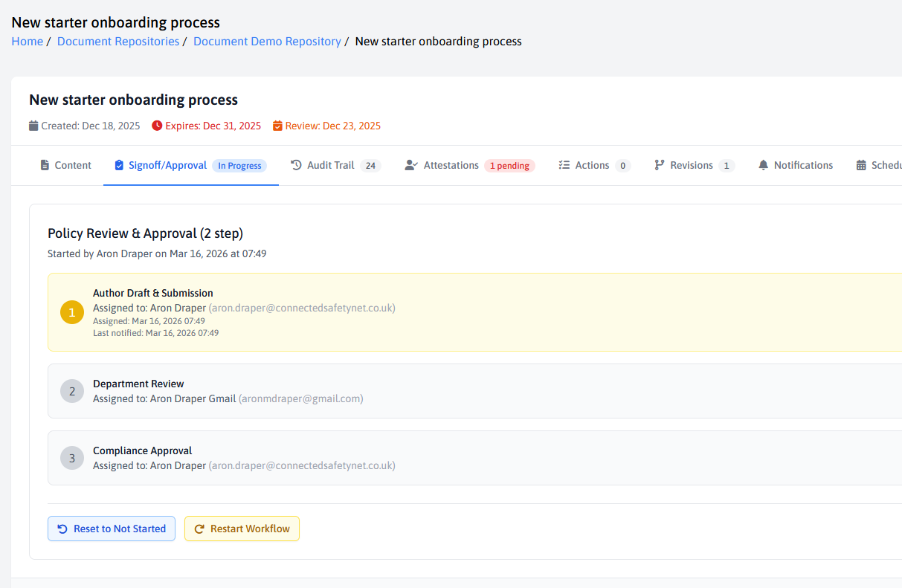Select the Author Draft & Submission step
Screen dimensions: 902x588
(153, 293)
